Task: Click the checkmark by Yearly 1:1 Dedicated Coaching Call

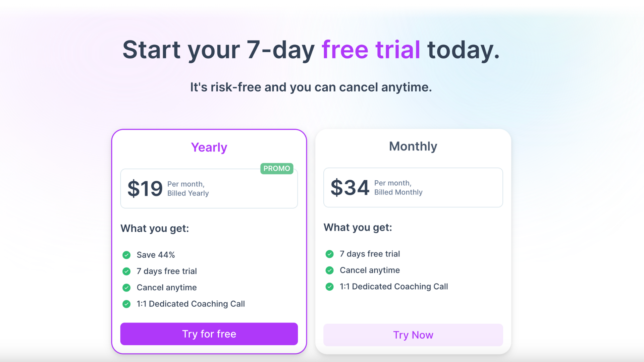Action: coord(126,304)
